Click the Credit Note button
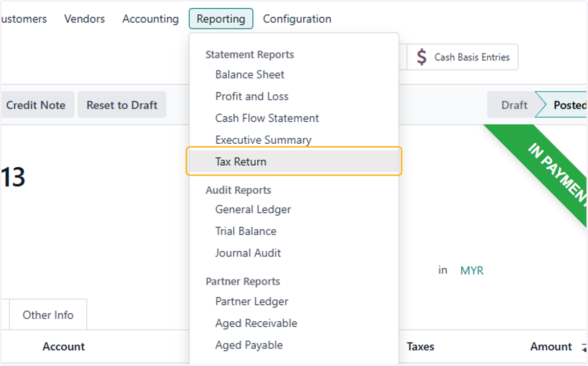The height and width of the screenshot is (366, 588). [37, 105]
